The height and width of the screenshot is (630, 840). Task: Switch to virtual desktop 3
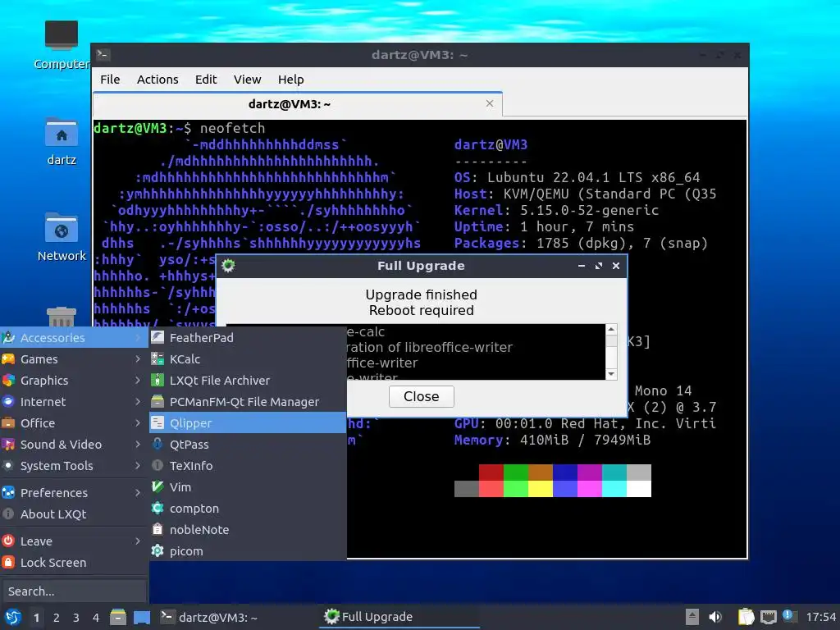click(x=76, y=618)
